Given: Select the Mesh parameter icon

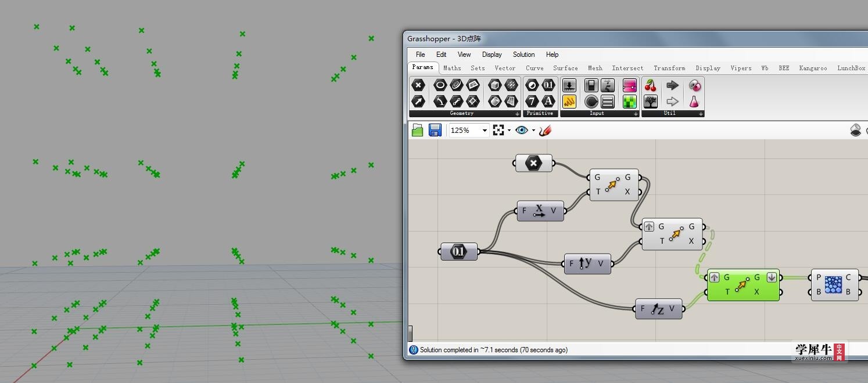Looking at the screenshot, I should click(x=511, y=85).
